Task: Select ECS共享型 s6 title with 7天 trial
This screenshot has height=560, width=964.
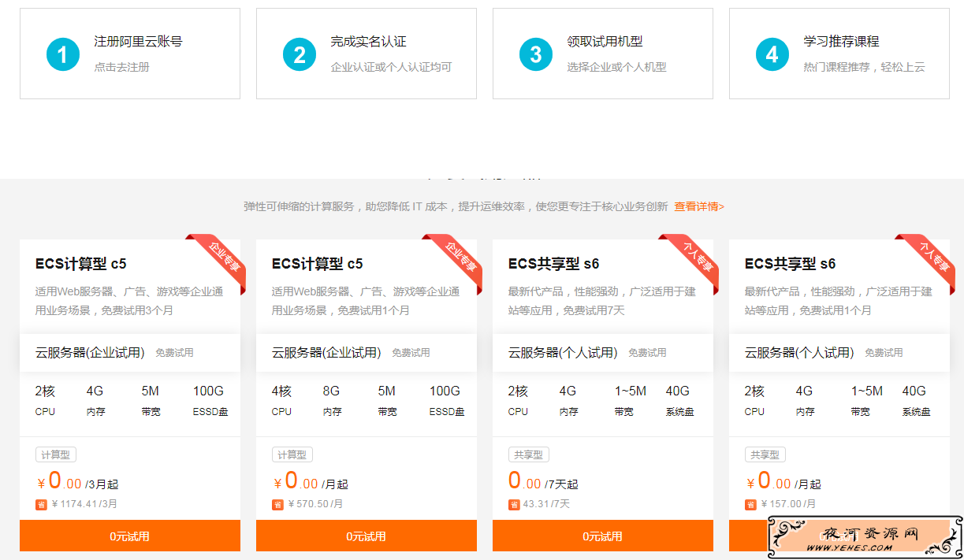Action: coord(554,263)
